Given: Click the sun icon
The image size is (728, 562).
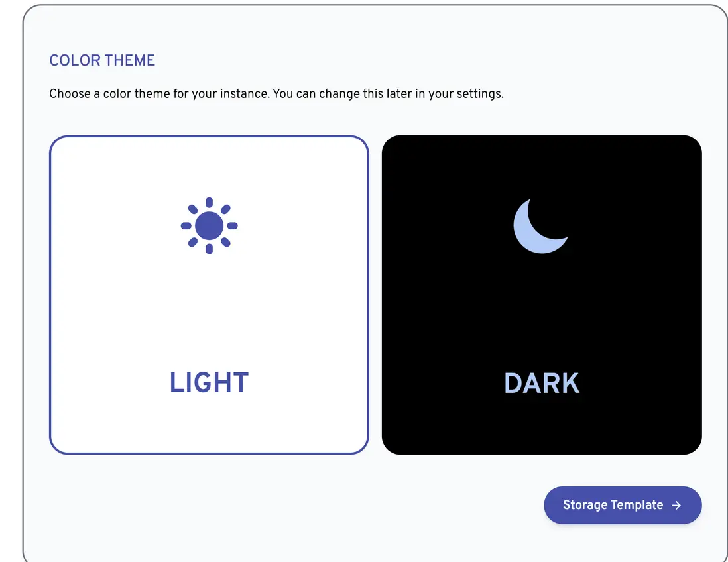Looking at the screenshot, I should click(209, 225).
